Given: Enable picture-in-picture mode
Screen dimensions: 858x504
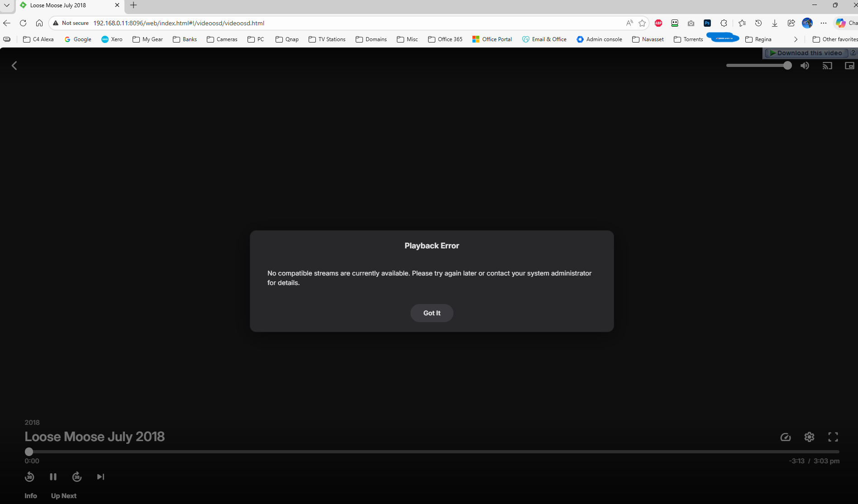Looking at the screenshot, I should coord(849,66).
